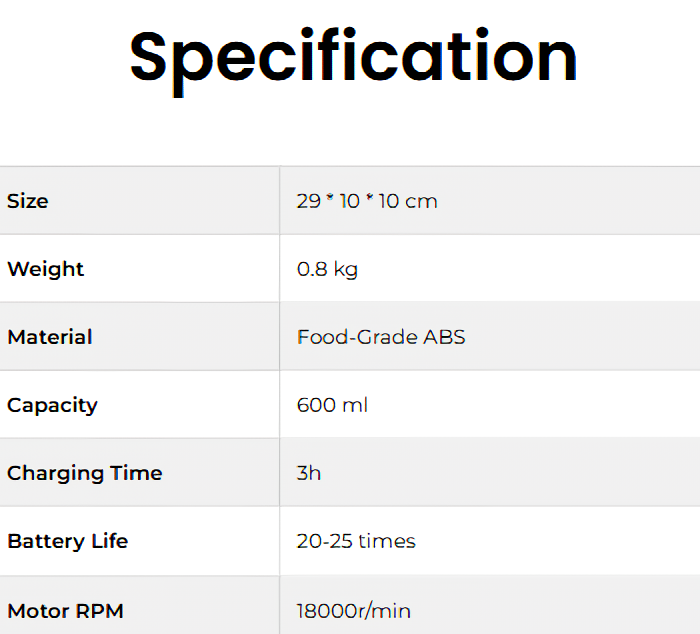The height and width of the screenshot is (634, 700).
Task: Select the Weight row label
Action: [x=46, y=269]
